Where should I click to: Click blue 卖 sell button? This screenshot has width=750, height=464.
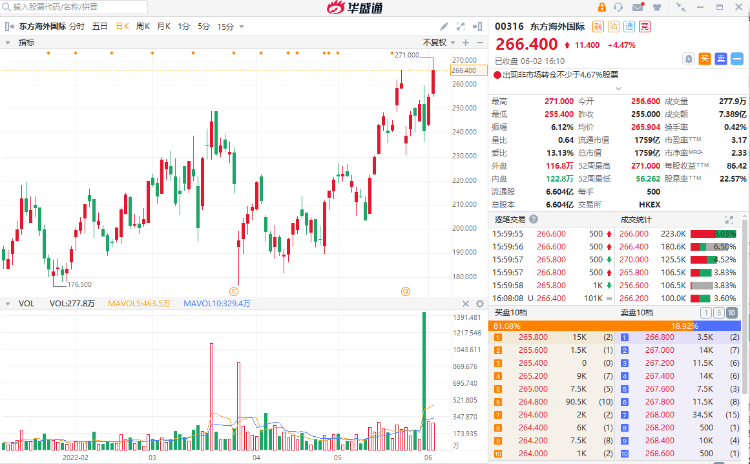(721, 59)
